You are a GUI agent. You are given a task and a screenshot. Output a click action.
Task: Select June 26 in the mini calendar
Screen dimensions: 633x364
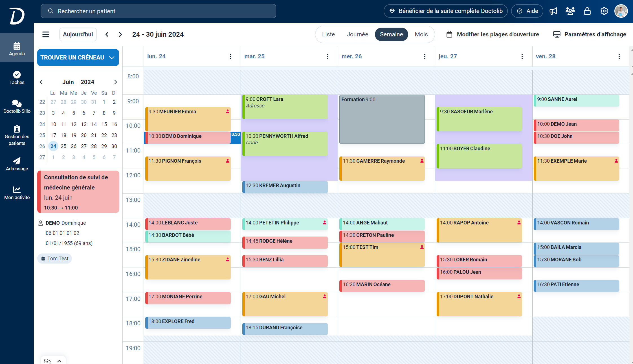[73, 146]
